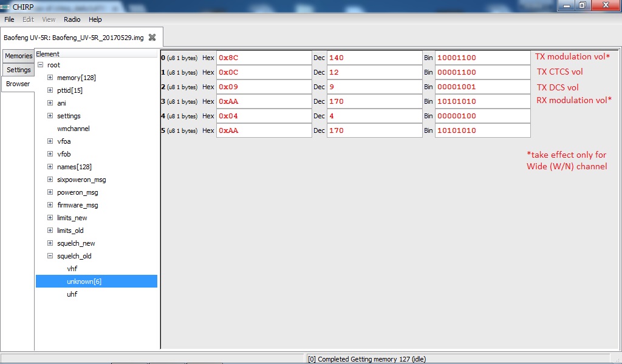This screenshot has width=622, height=364.
Task: Expand the names[128] node
Action: coord(50,167)
